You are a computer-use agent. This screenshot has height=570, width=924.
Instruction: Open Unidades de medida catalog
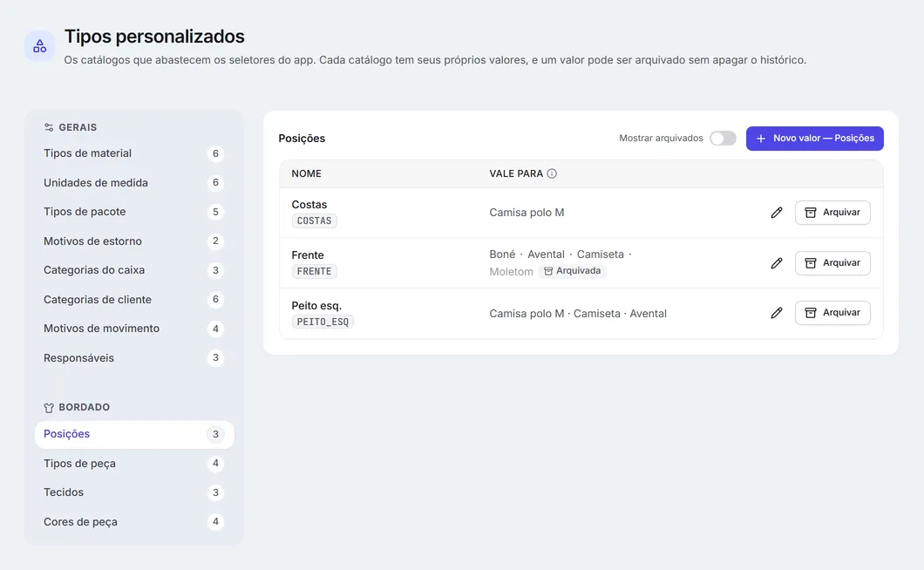click(134, 183)
